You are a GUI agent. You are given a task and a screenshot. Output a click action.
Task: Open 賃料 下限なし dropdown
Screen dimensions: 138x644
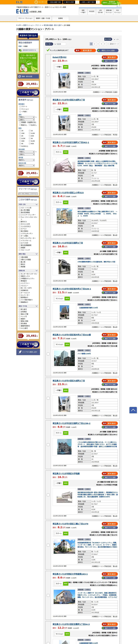point(27,117)
